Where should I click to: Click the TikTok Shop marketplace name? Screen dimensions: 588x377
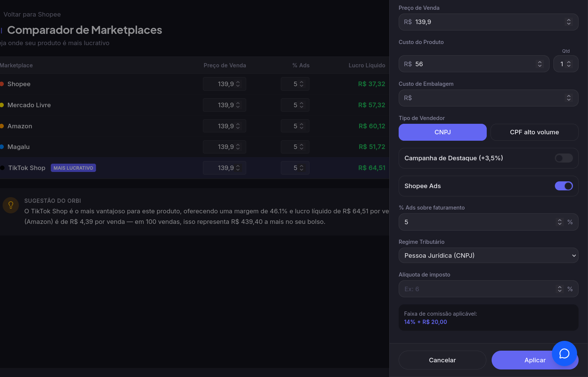point(27,168)
